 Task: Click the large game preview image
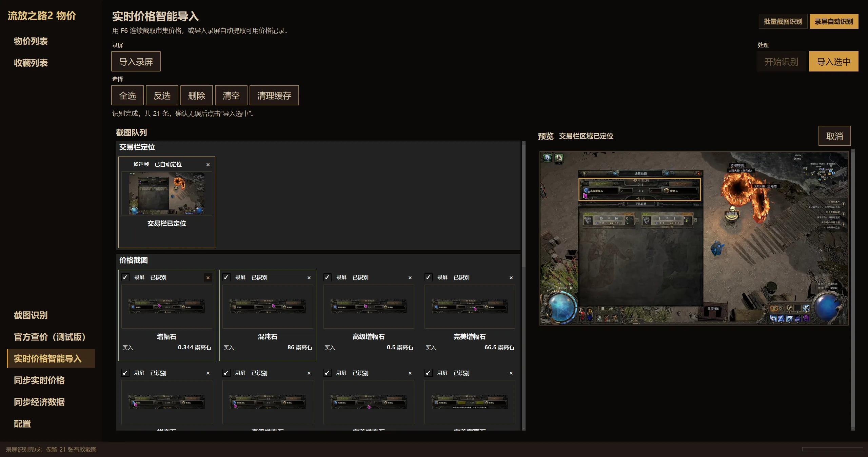click(694, 238)
